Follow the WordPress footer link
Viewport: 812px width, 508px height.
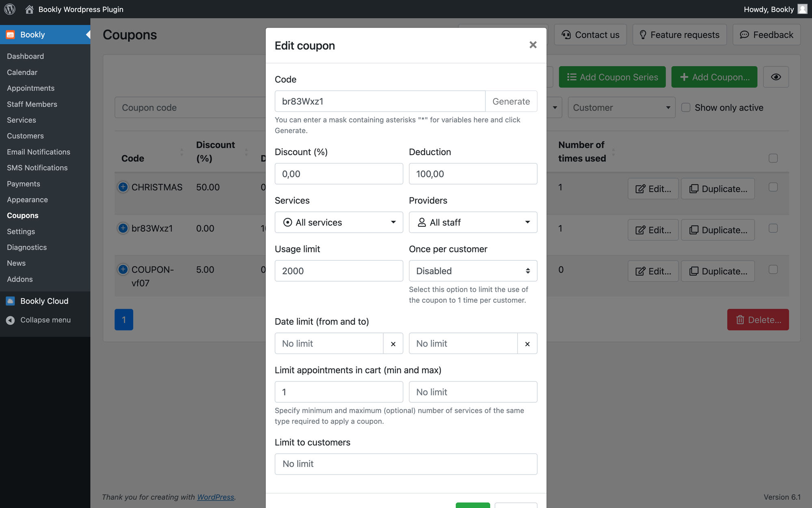pos(216,497)
